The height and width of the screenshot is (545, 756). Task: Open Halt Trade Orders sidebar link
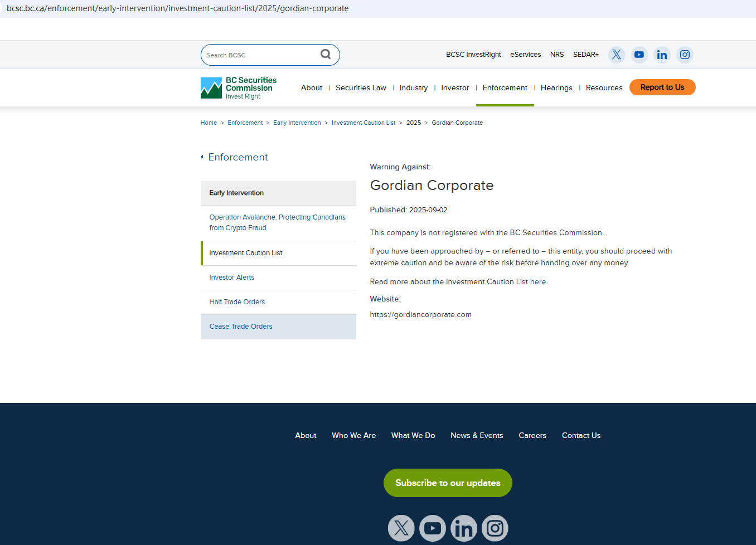coord(237,302)
